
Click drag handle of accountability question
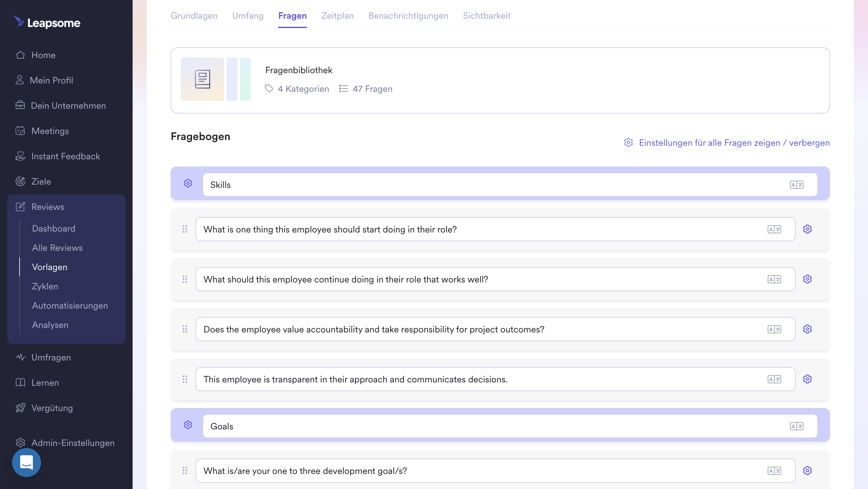tap(185, 329)
